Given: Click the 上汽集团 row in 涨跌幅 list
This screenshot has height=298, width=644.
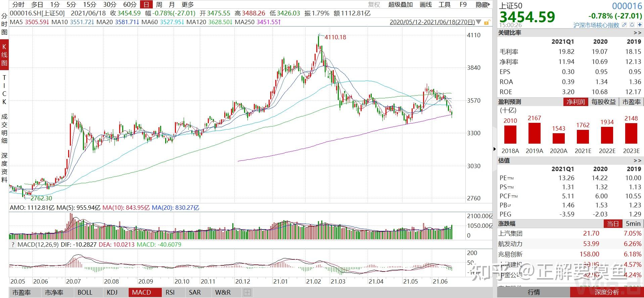Looking at the screenshot, I should tap(570, 233).
